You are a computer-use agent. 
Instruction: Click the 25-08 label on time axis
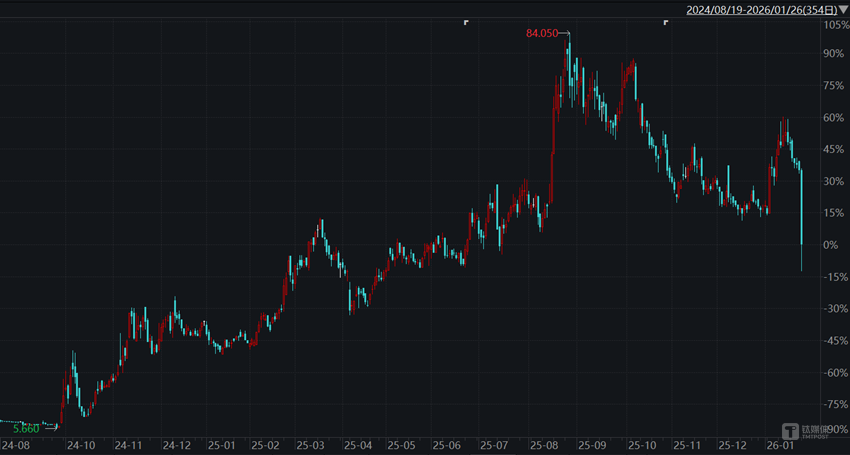pyautogui.click(x=544, y=445)
